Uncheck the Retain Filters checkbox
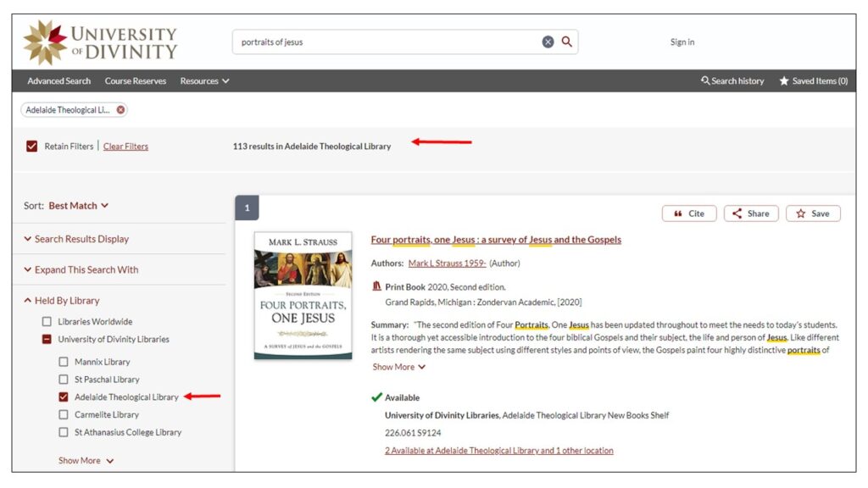 pos(32,147)
